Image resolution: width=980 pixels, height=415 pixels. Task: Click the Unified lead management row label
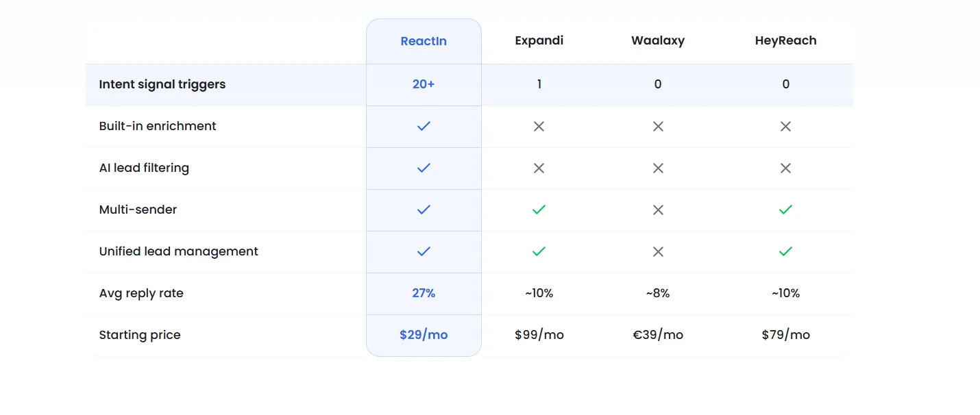pos(178,251)
